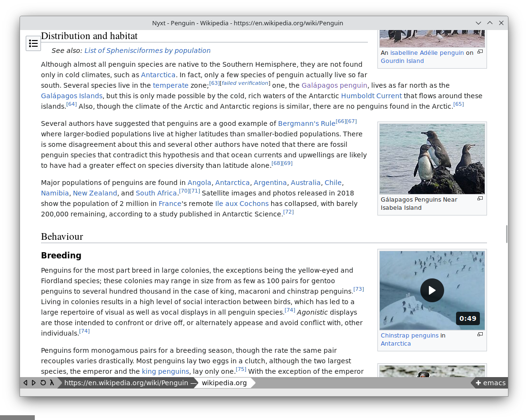528x420 pixels.
Task: Click the Nyxt back navigation arrow
Action: [x=25, y=383]
